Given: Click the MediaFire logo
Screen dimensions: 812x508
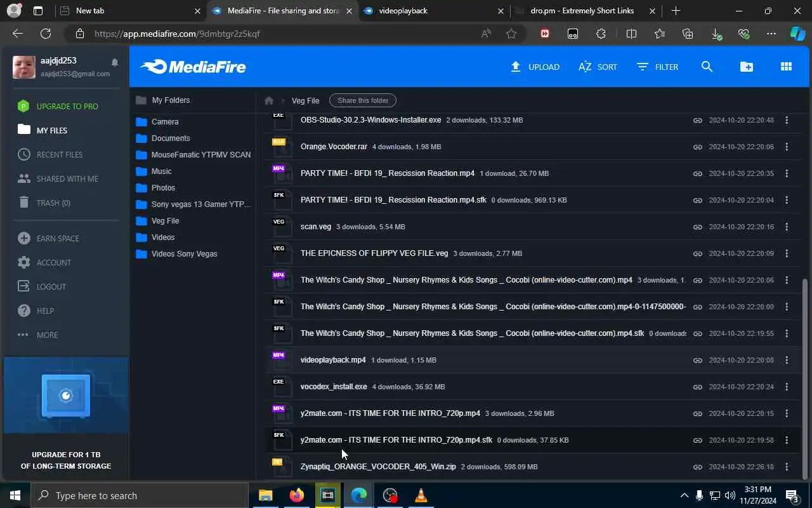Looking at the screenshot, I should pos(193,67).
